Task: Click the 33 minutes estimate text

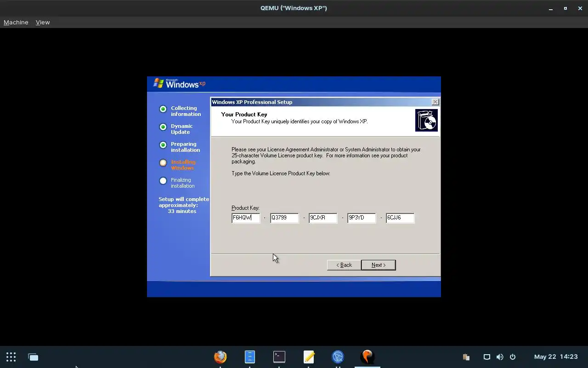Action: 182,211
